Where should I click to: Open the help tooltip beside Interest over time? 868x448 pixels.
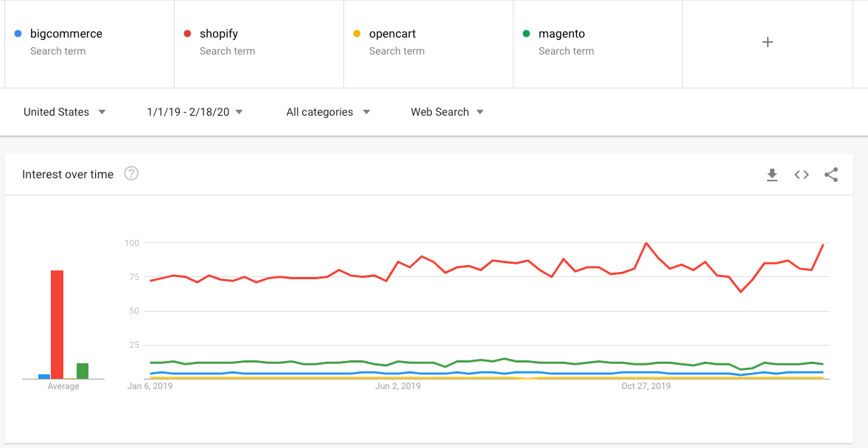point(130,174)
